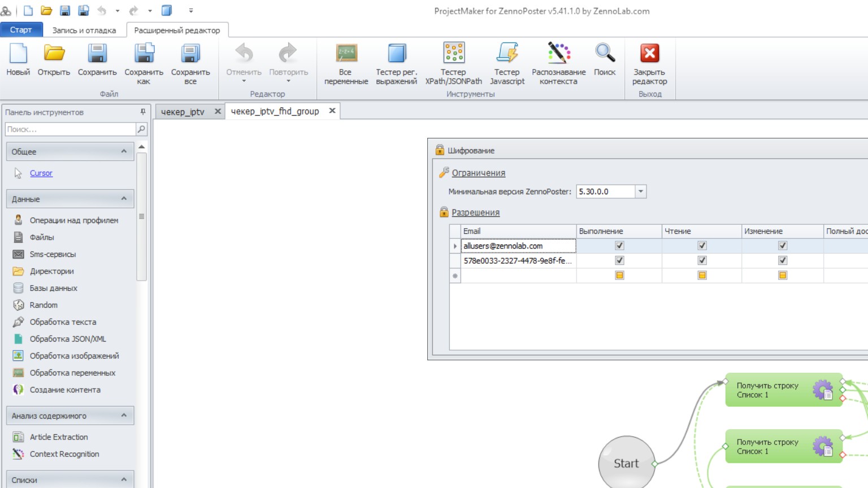Screen dimensions: 868x488
Task: Click the Ограничения section link
Action: 479,173
